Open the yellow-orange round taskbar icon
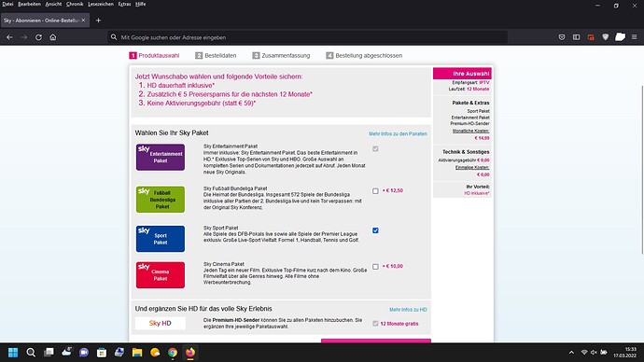Screen dimensions: 644x362 [x=155, y=352]
